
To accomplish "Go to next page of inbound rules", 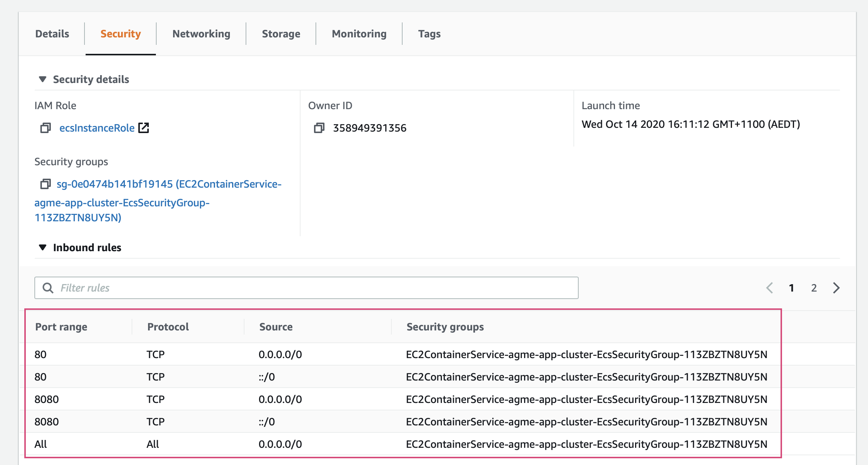I will (x=836, y=288).
